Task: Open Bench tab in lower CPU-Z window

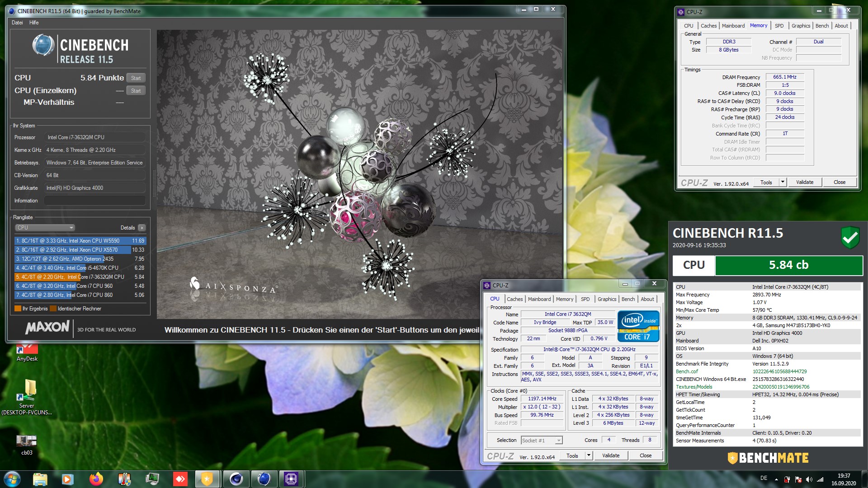Action: [x=628, y=299]
